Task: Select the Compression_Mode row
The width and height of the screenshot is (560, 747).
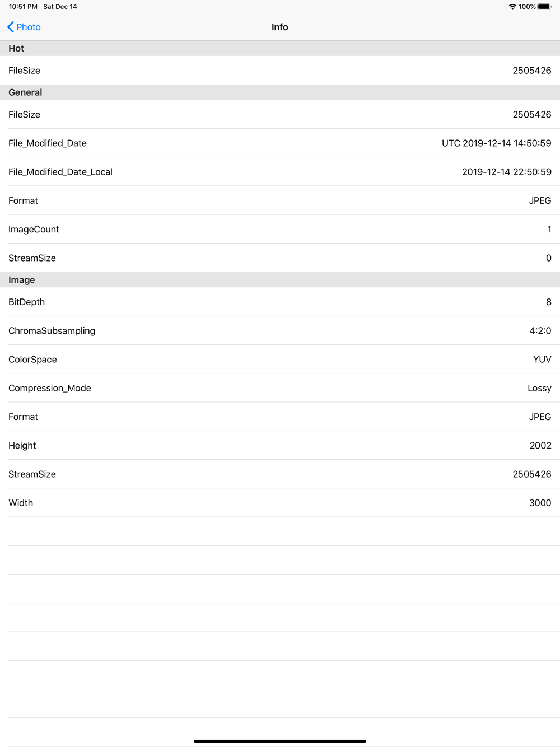Action: point(280,388)
